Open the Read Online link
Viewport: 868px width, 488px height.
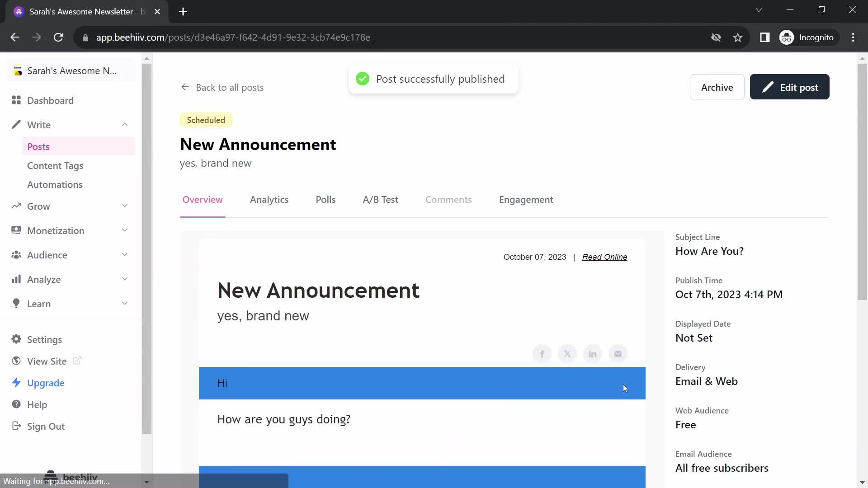point(604,257)
